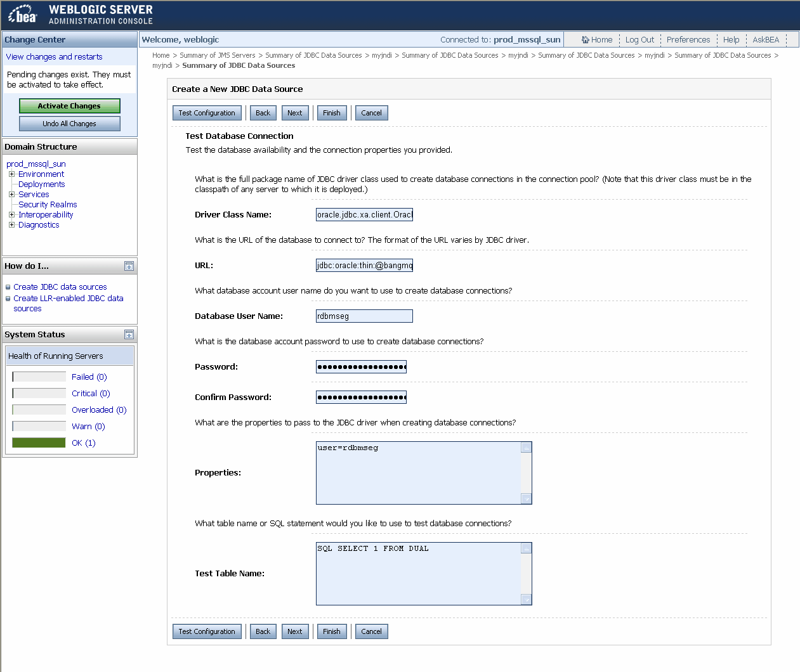Viewport: 800px width, 672px height.
Task: Click bottom Back button
Action: pos(263,631)
